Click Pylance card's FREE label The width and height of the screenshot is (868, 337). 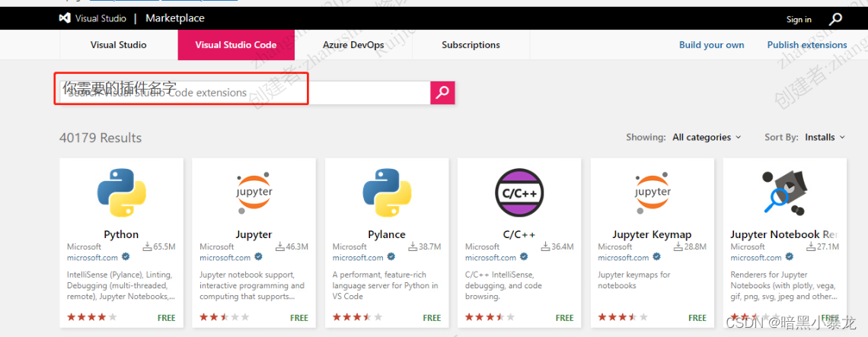pos(432,318)
